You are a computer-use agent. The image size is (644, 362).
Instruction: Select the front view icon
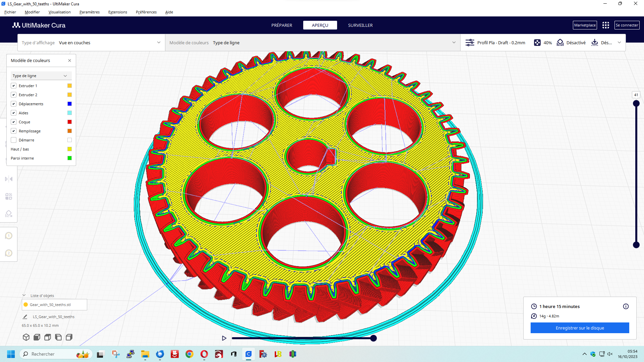point(37,337)
